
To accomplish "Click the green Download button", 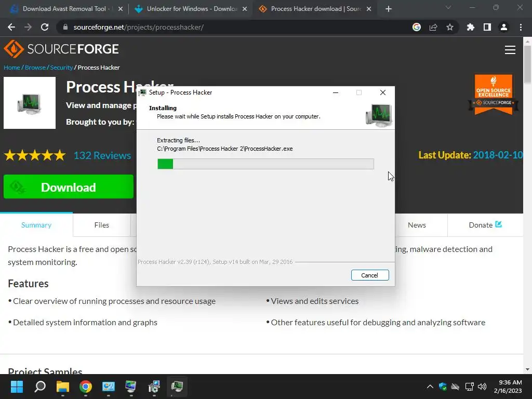I will coord(69,187).
